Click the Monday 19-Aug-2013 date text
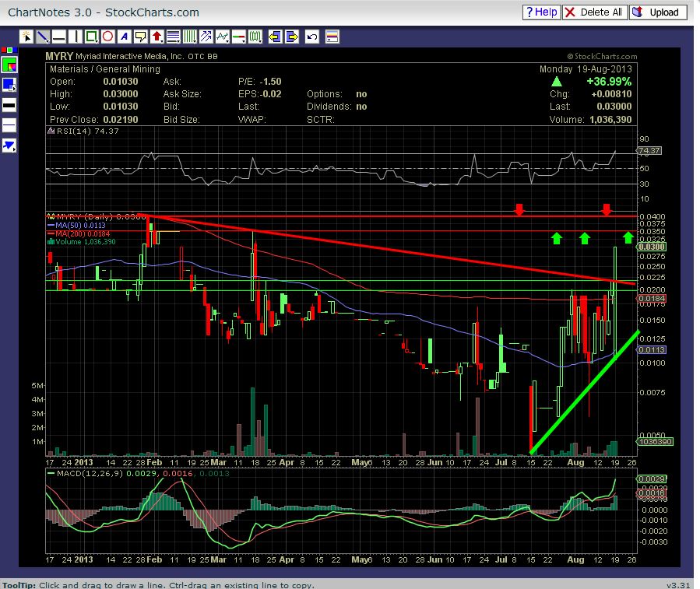 click(586, 69)
